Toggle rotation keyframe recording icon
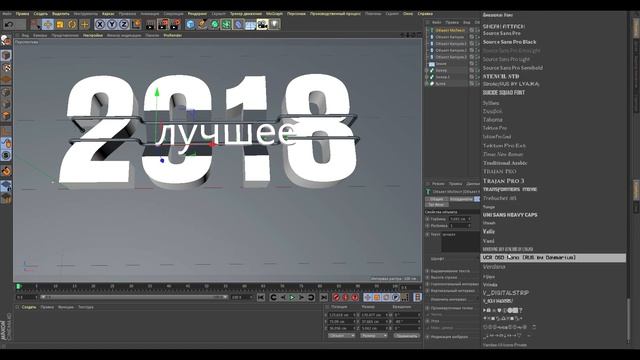Image resolution: width=640 pixels, height=360 pixels. click(x=386, y=298)
